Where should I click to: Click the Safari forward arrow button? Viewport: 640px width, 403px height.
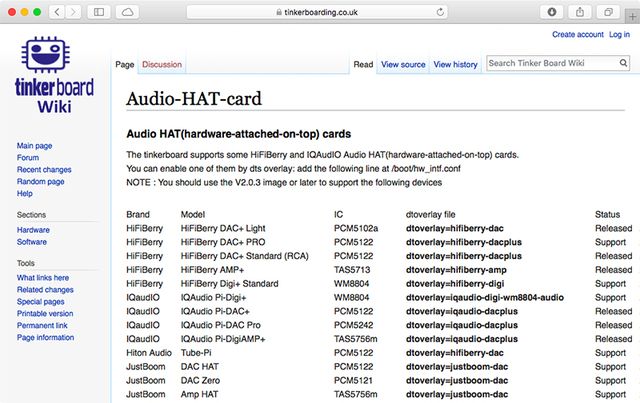(73, 12)
